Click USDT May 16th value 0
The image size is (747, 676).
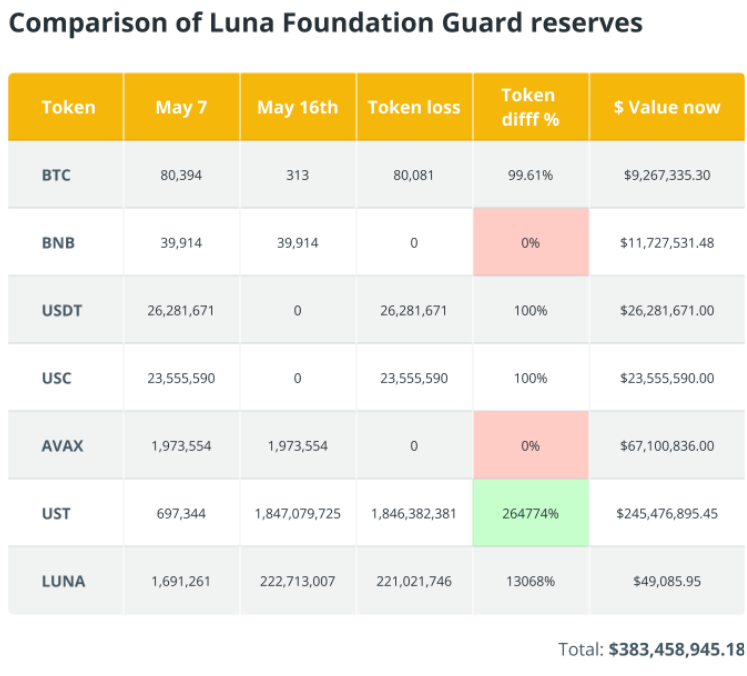(x=297, y=311)
